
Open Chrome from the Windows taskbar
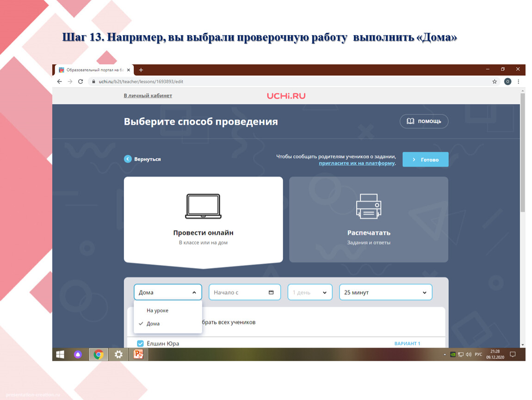tap(98, 355)
